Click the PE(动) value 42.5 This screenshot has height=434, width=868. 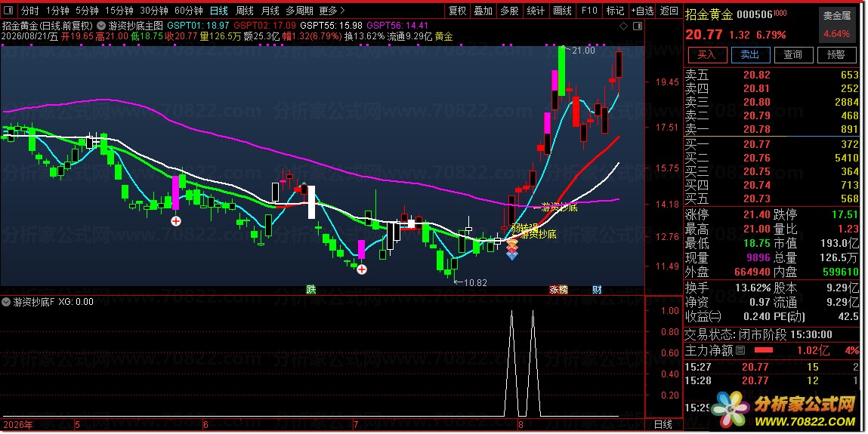click(x=848, y=317)
